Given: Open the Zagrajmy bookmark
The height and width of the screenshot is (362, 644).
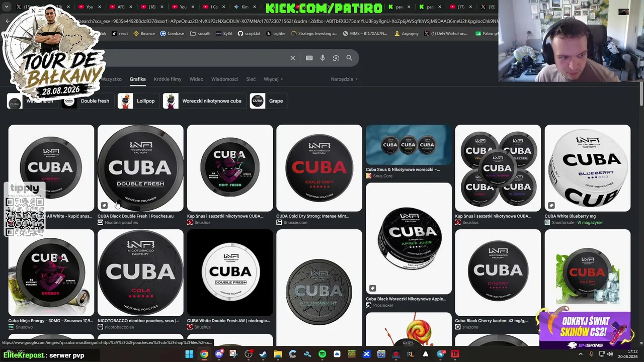Looking at the screenshot, I should 407,34.
